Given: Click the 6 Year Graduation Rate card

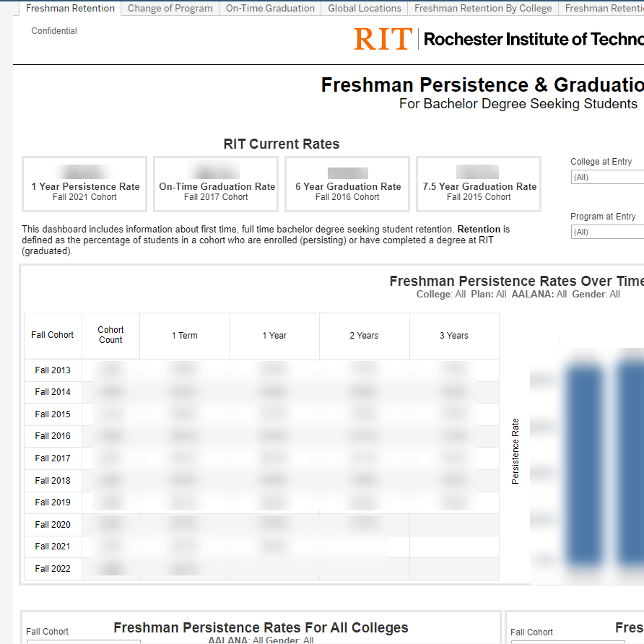Looking at the screenshot, I should point(348,185).
